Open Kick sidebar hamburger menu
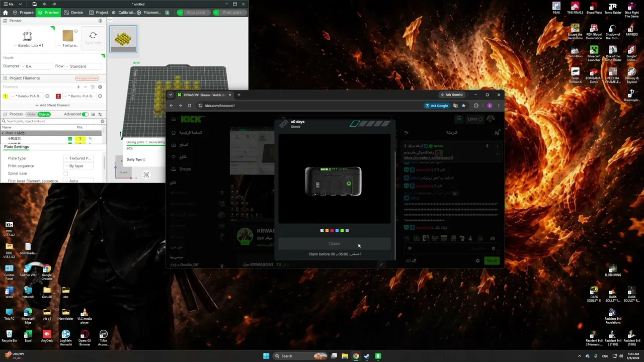644x362 pixels. [174, 119]
